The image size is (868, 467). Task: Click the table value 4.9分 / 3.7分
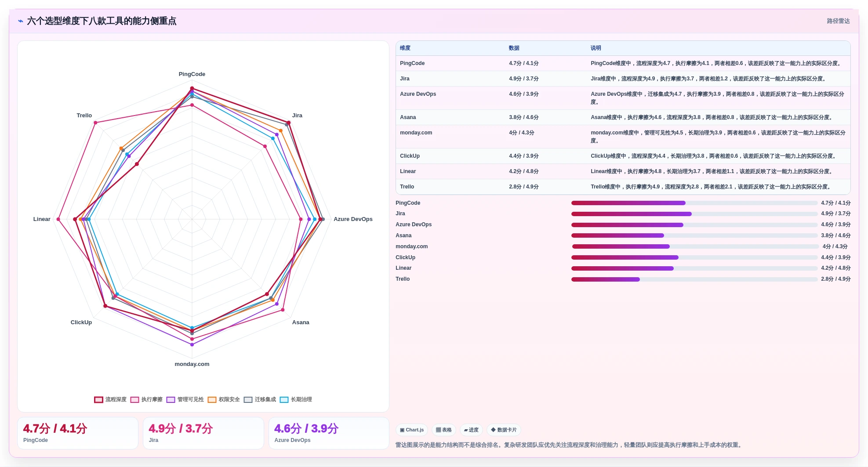click(x=524, y=79)
